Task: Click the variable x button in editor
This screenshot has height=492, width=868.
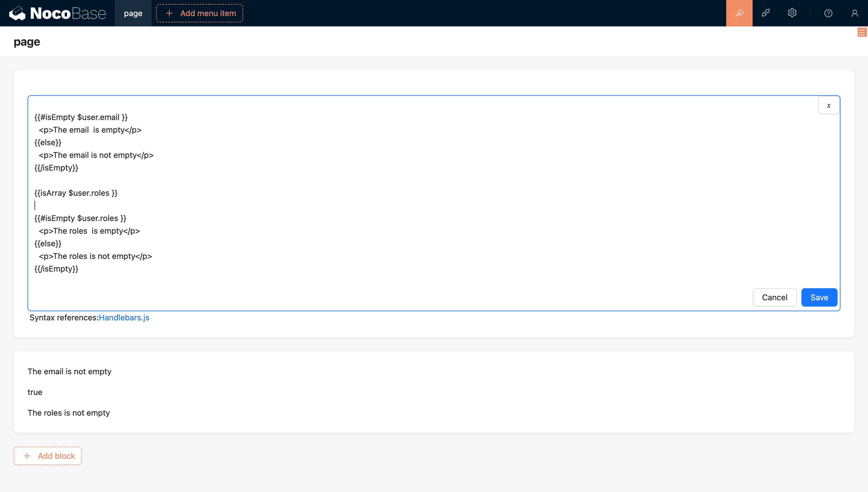Action: [x=828, y=105]
